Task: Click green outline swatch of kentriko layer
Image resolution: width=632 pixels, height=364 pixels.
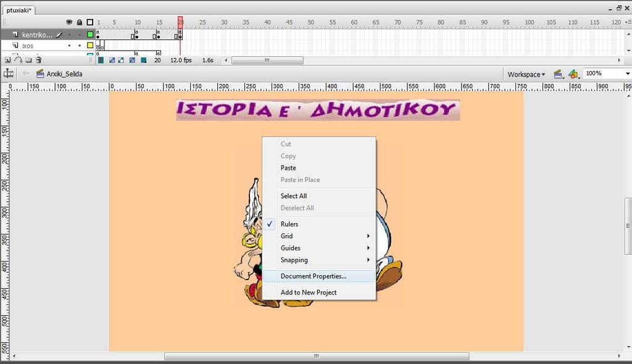Action: 90,35
